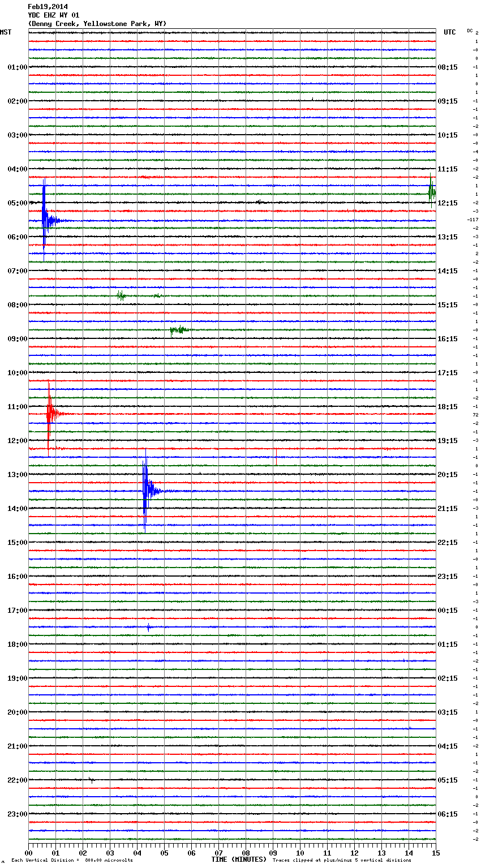Select the 11:00 MST time label
481x868 pixels.
[x=17, y=407]
